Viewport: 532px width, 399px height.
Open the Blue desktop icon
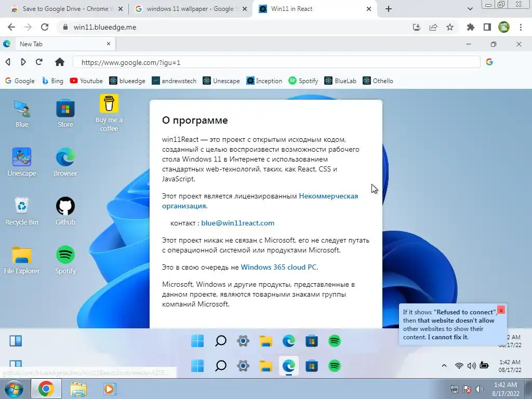[x=22, y=114]
